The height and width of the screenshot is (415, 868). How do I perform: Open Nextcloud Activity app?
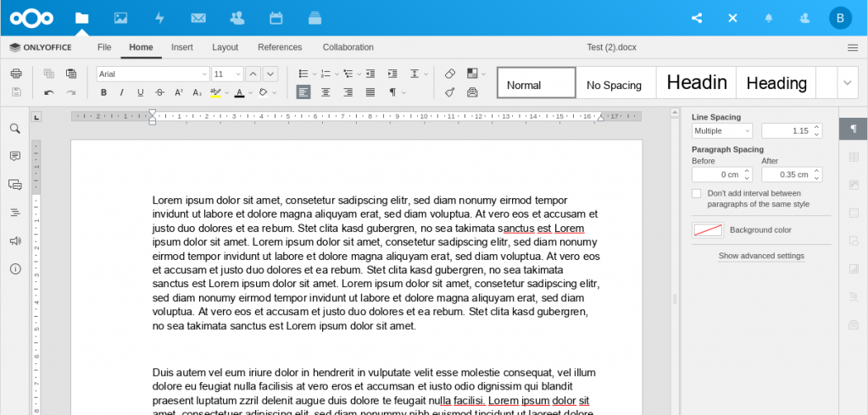(x=159, y=18)
